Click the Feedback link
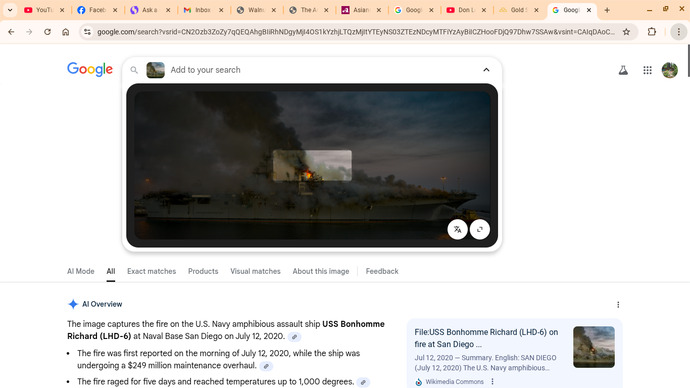 pyautogui.click(x=382, y=271)
